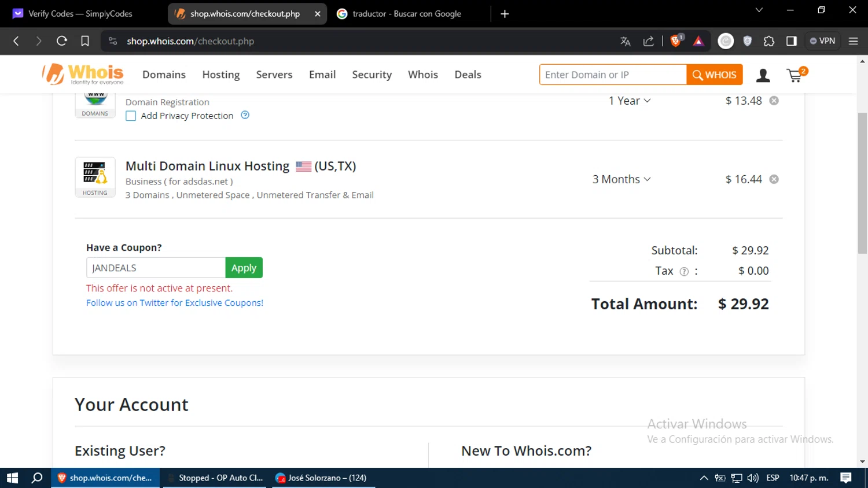Viewport: 868px width, 488px height.
Task: Open the Windows notification center
Action: click(x=846, y=478)
